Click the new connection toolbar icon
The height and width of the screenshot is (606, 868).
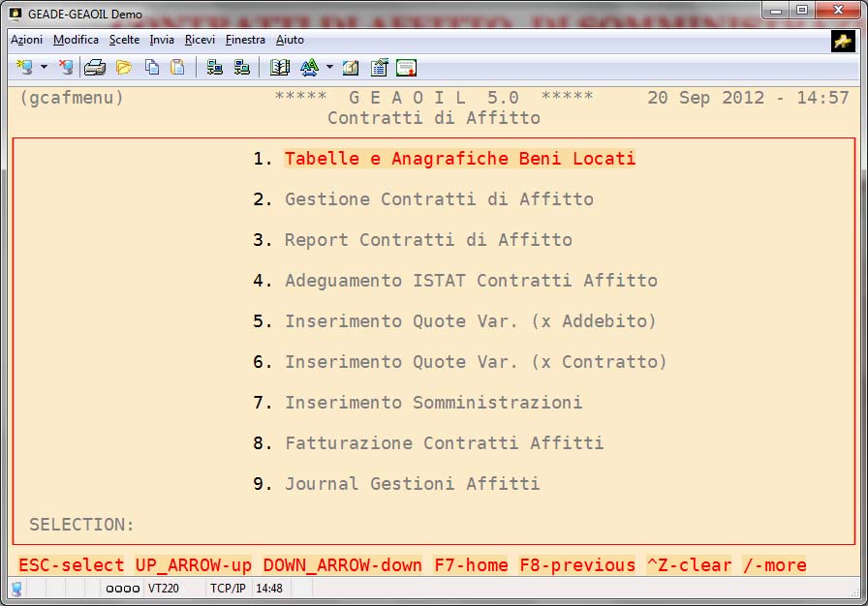click(x=24, y=67)
